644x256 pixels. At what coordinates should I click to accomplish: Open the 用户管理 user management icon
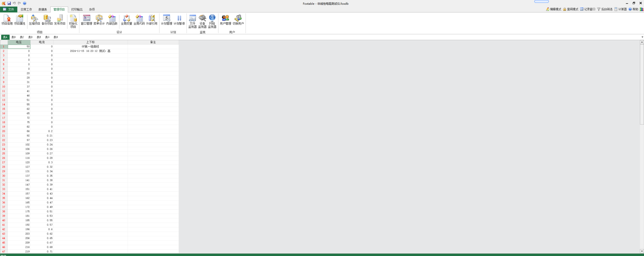(225, 20)
